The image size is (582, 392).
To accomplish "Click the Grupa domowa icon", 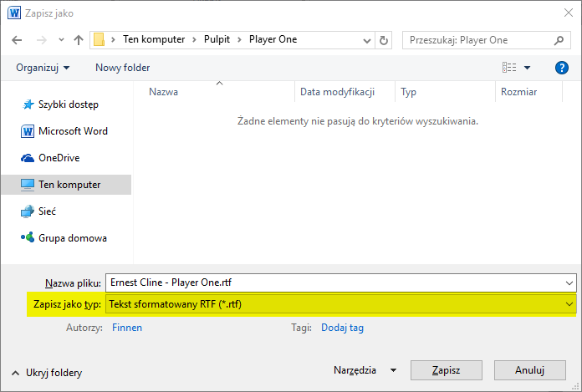I will click(x=28, y=237).
